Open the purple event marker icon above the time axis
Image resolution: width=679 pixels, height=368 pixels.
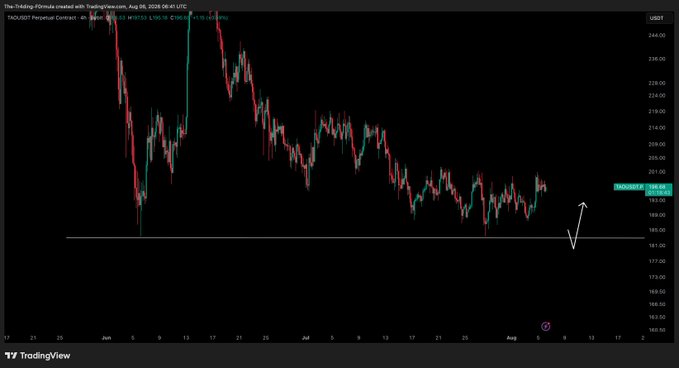[x=546, y=326]
